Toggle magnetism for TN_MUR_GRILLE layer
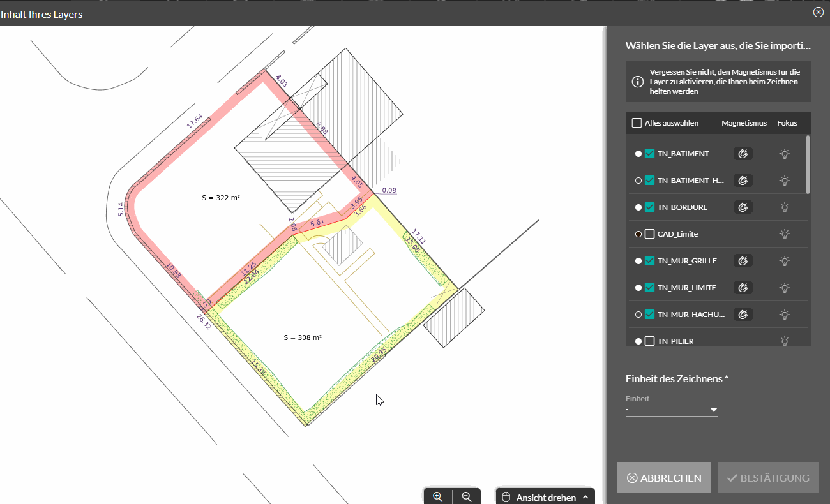Viewport: 830px width, 504px height. 743,261
